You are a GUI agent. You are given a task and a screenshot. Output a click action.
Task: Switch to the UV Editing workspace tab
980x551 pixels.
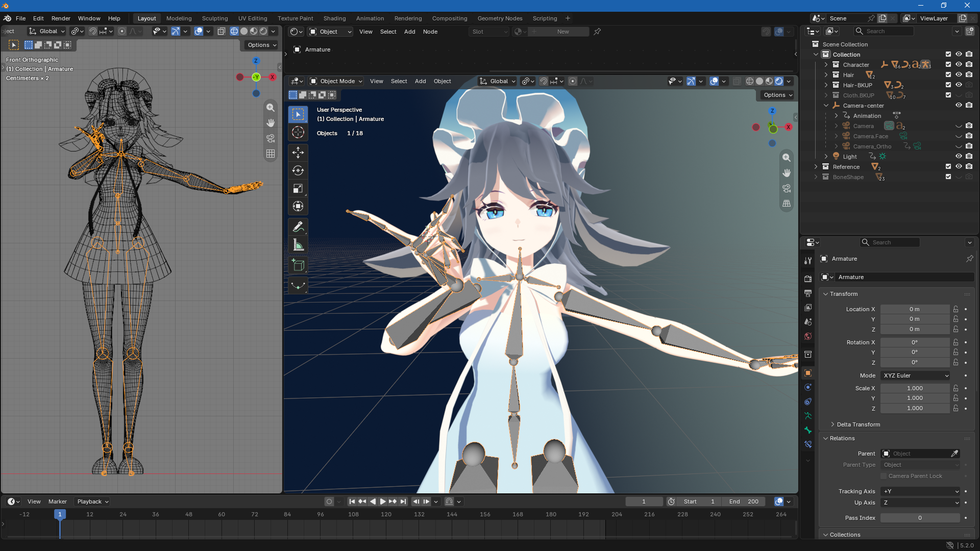(253, 18)
